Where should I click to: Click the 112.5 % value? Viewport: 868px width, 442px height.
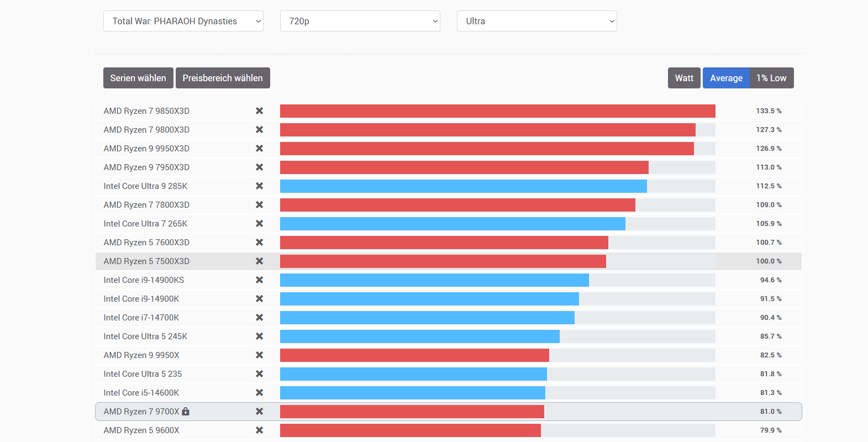click(769, 186)
